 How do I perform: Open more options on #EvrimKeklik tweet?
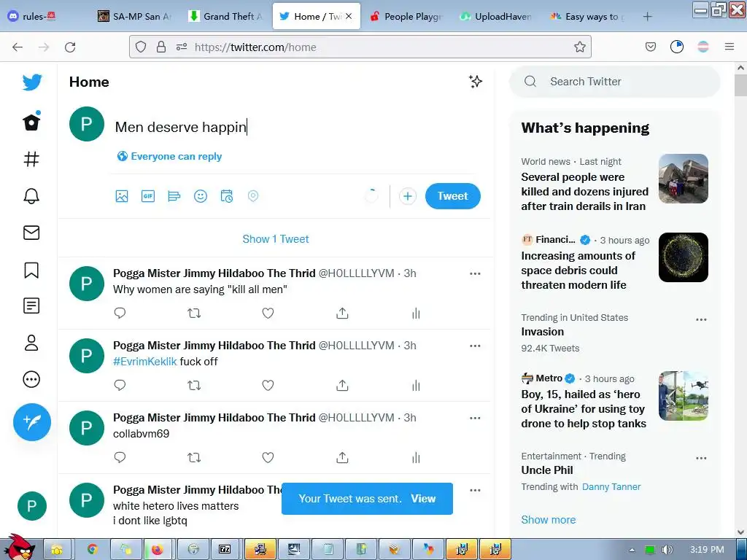click(x=475, y=346)
